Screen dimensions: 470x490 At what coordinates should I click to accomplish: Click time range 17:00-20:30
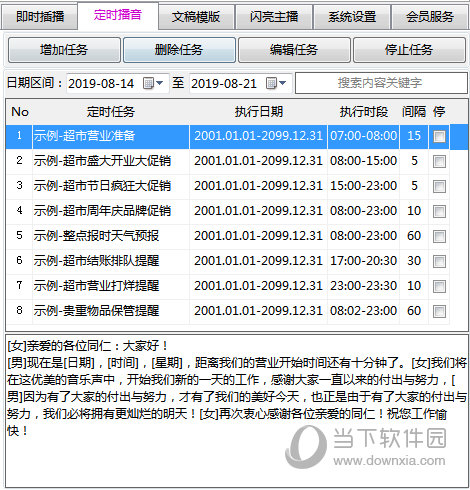pos(363,261)
